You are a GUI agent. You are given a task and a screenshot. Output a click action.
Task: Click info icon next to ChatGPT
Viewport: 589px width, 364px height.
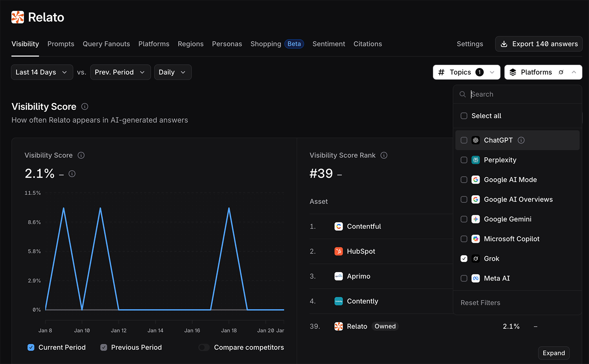click(x=521, y=140)
